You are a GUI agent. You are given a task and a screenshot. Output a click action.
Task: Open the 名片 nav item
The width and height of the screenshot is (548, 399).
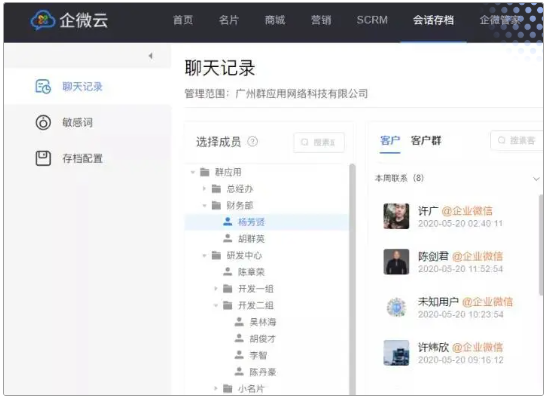click(x=229, y=20)
